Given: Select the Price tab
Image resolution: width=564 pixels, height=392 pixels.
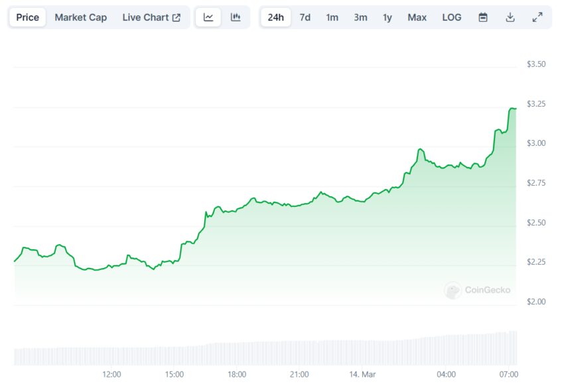Looking at the screenshot, I should (x=28, y=17).
